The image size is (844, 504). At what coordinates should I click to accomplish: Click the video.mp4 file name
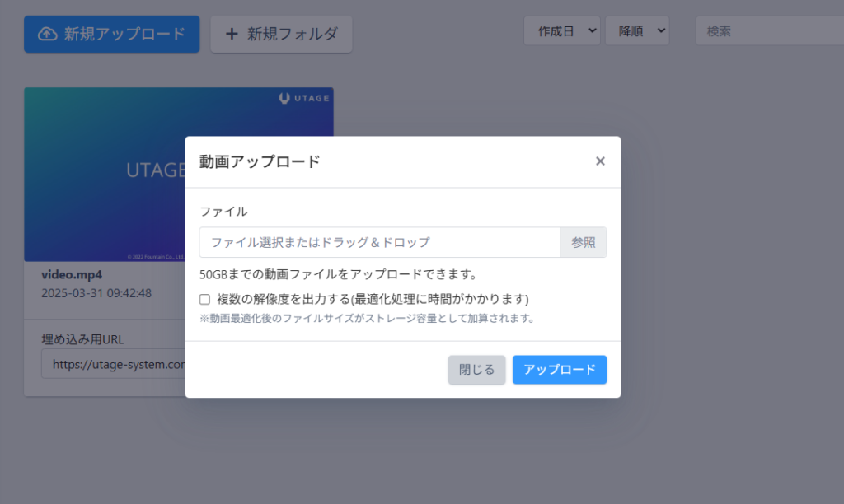point(72,274)
